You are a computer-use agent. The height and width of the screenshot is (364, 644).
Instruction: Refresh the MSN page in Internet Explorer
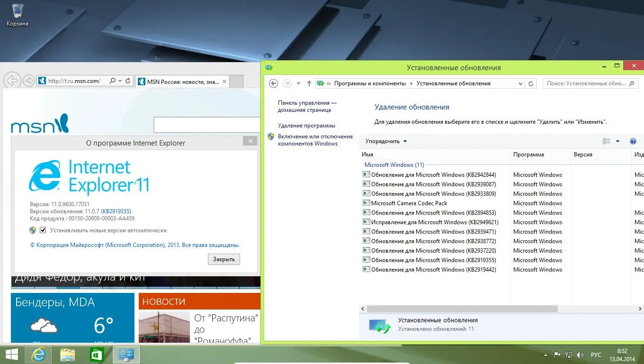(127, 81)
